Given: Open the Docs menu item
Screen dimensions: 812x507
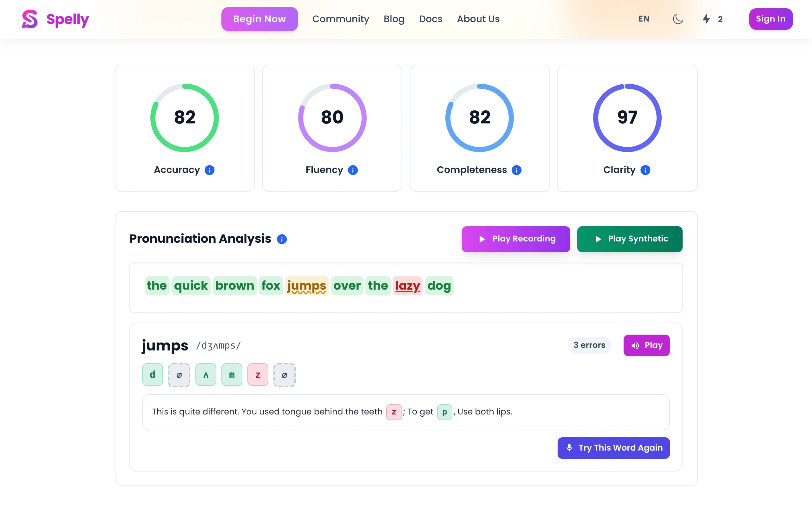Looking at the screenshot, I should (x=430, y=19).
